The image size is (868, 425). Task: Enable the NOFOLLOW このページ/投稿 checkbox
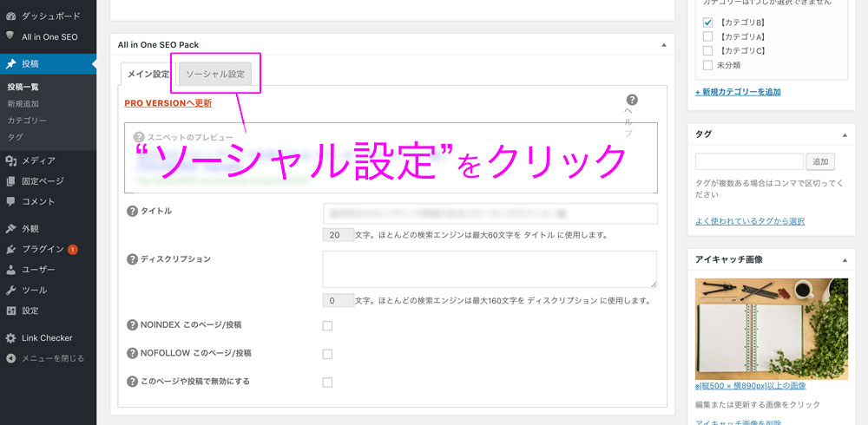click(x=327, y=354)
